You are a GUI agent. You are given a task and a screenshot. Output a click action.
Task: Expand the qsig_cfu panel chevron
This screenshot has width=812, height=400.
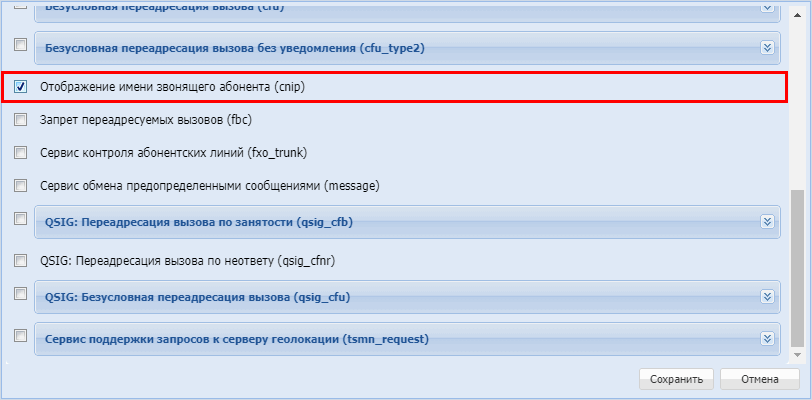click(x=767, y=297)
